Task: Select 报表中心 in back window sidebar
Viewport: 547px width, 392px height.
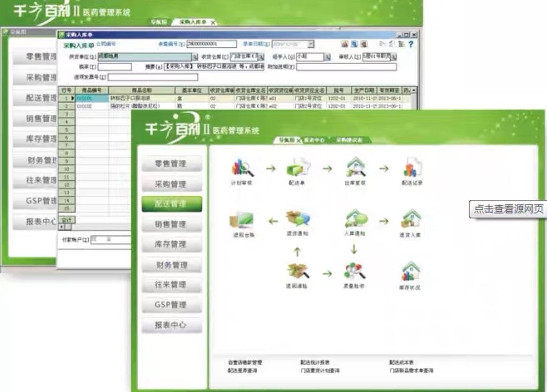Action: coord(35,221)
